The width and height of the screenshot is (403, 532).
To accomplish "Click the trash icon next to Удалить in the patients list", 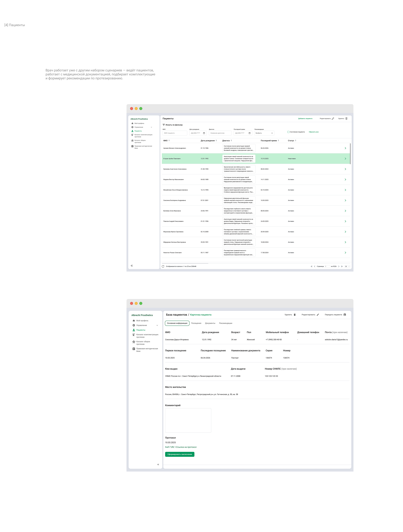I will [346, 119].
